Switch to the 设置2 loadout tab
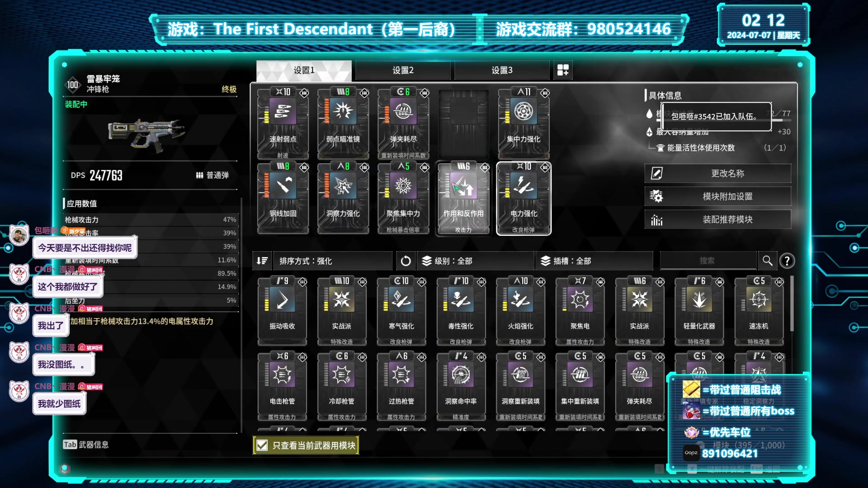The width and height of the screenshot is (868, 488). 403,70
